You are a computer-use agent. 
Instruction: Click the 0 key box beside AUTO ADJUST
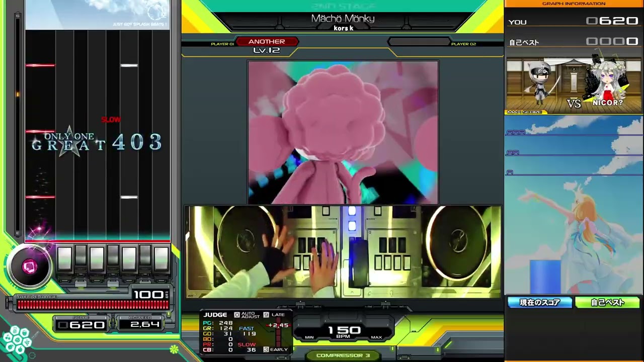tap(237, 315)
